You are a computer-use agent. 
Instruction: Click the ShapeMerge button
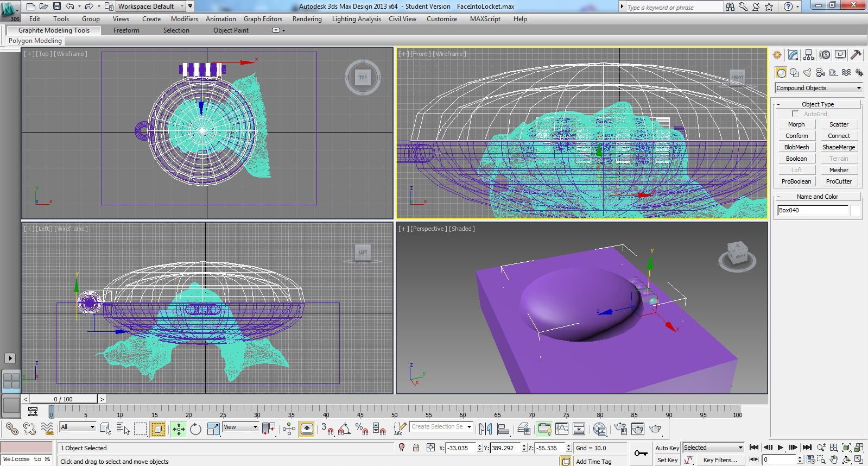[x=839, y=147]
